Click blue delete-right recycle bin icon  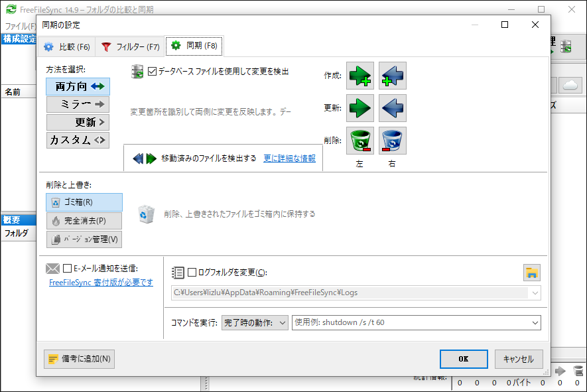pos(393,141)
